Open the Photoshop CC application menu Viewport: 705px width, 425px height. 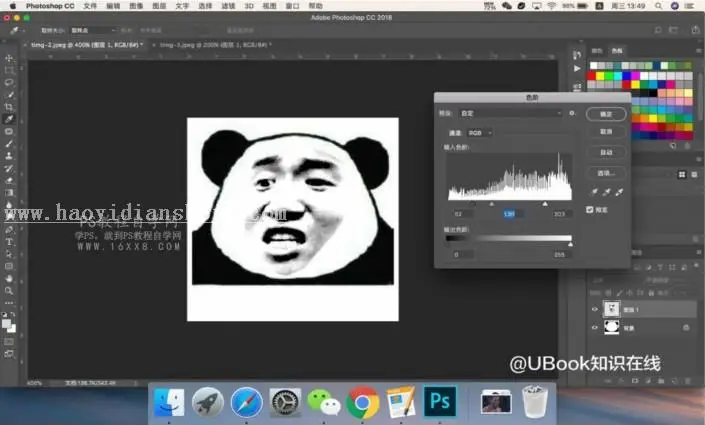(50, 6)
